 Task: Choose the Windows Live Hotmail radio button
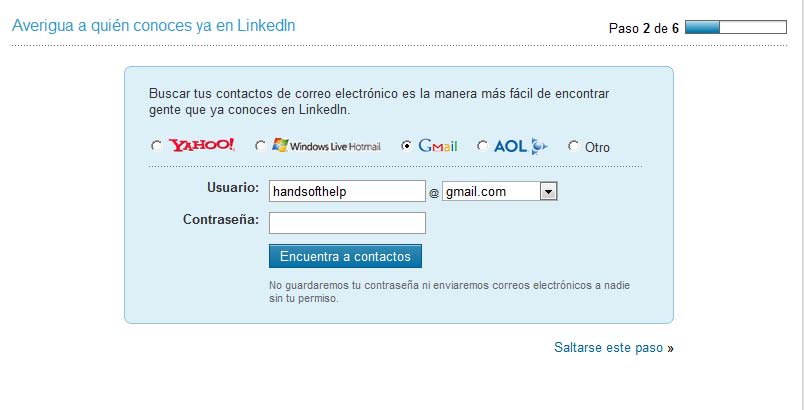pos(261,146)
